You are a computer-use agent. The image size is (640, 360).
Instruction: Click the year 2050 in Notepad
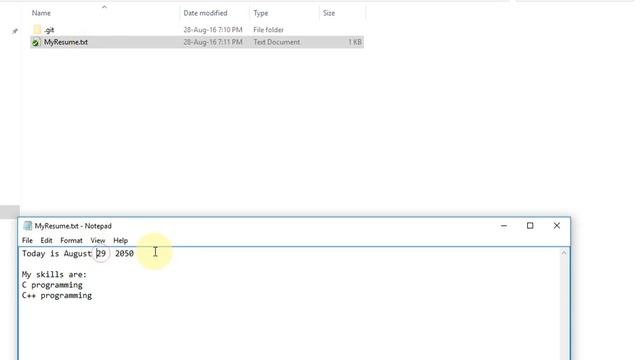point(124,253)
